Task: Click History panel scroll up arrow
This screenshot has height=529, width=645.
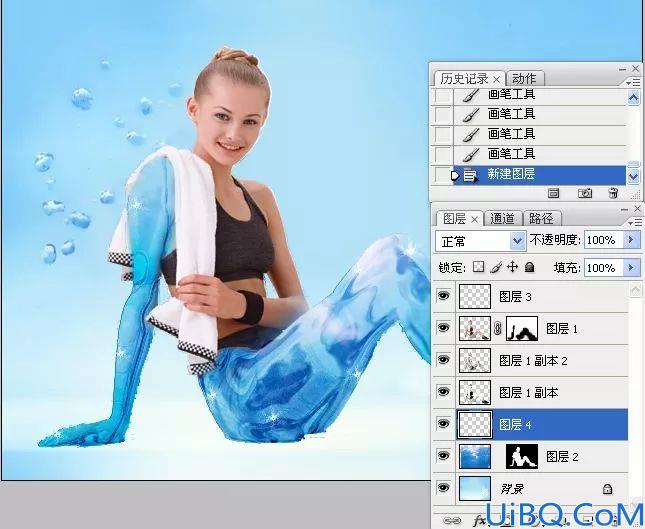Action: pyautogui.click(x=633, y=97)
